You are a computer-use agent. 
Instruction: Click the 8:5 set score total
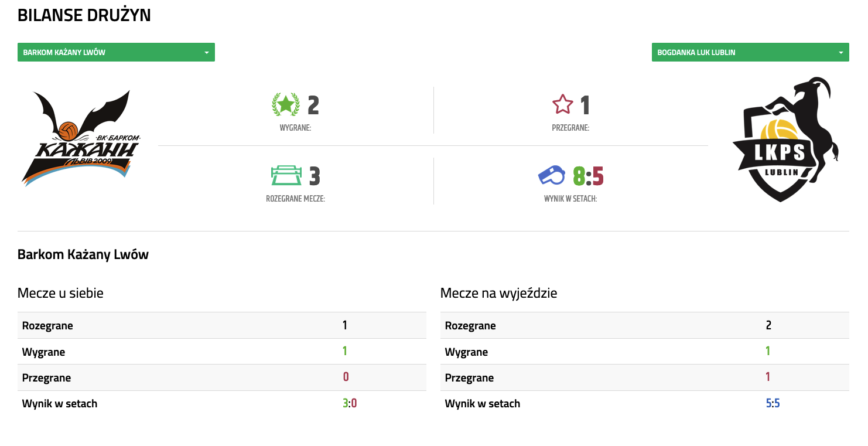(587, 176)
